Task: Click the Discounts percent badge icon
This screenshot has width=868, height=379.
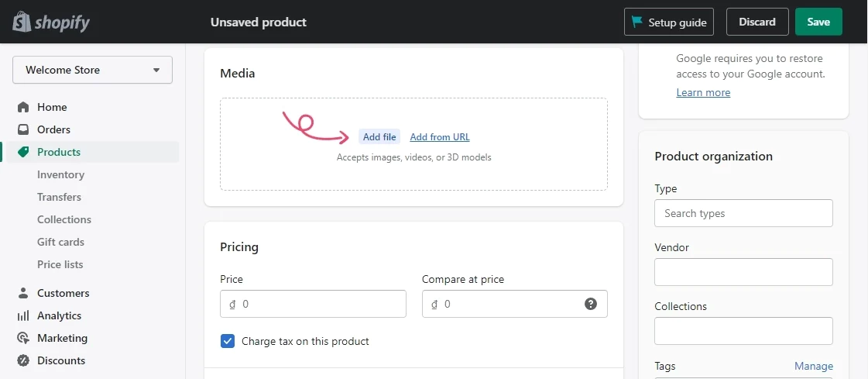Action: (x=23, y=360)
